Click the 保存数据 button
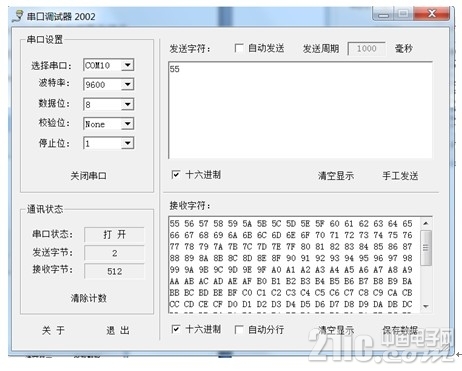This screenshot has height=371, width=462. [400, 330]
